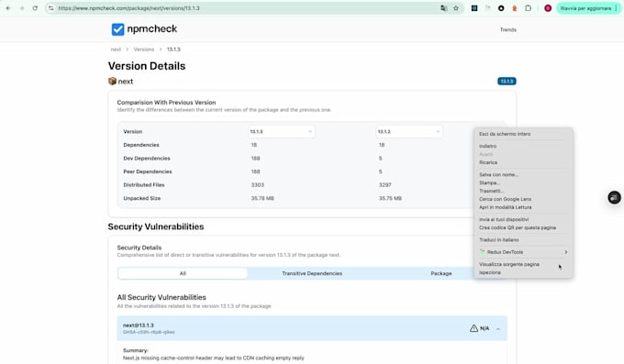
Task: Switch to the Package tab
Action: point(441,273)
